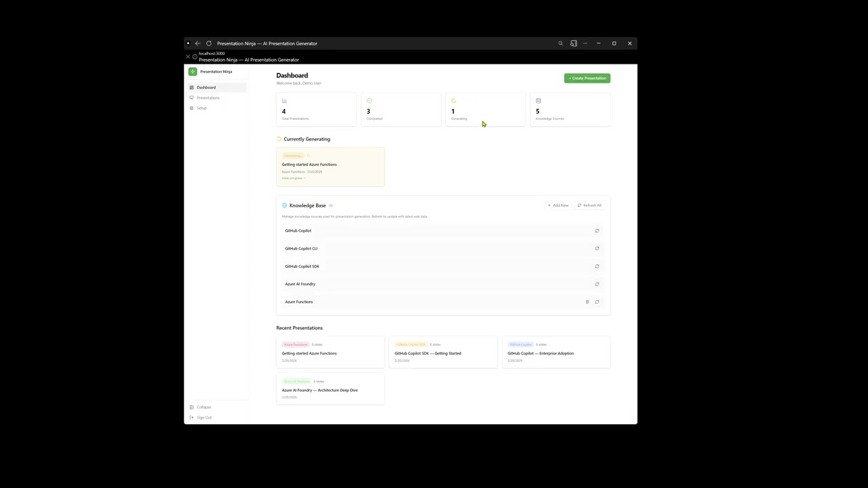Click the Generating status badge
This screenshot has width=868, height=488.
(293, 156)
